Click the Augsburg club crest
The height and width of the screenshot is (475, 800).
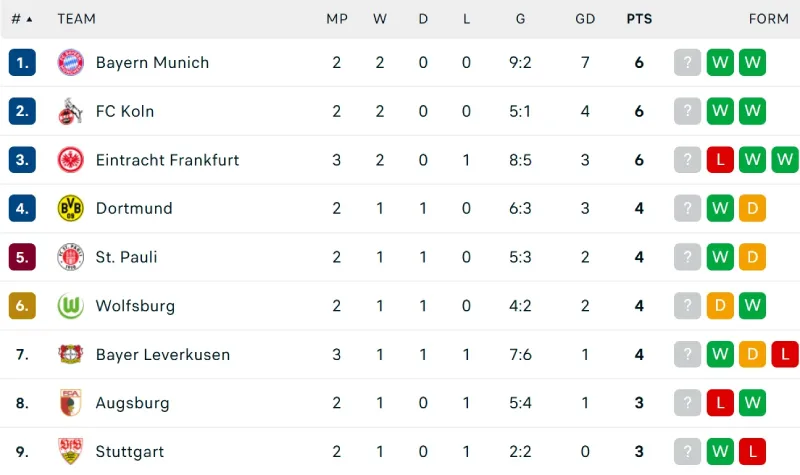(x=71, y=403)
